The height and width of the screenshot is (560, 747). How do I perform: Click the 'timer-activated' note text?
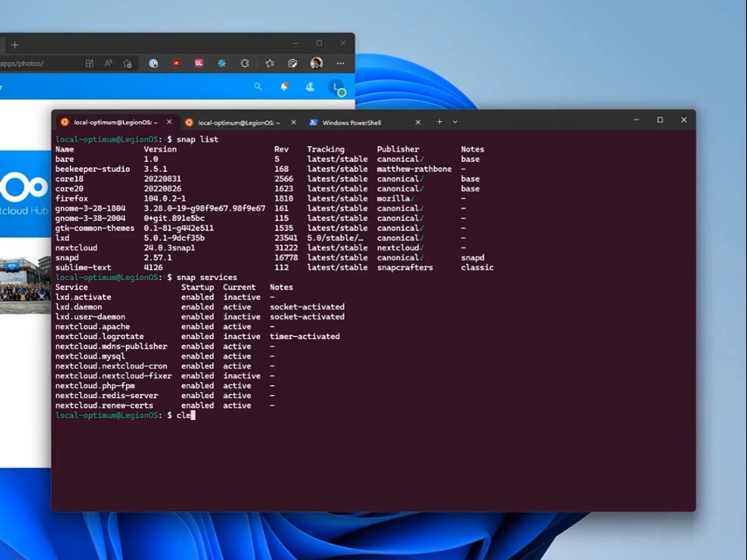(305, 337)
